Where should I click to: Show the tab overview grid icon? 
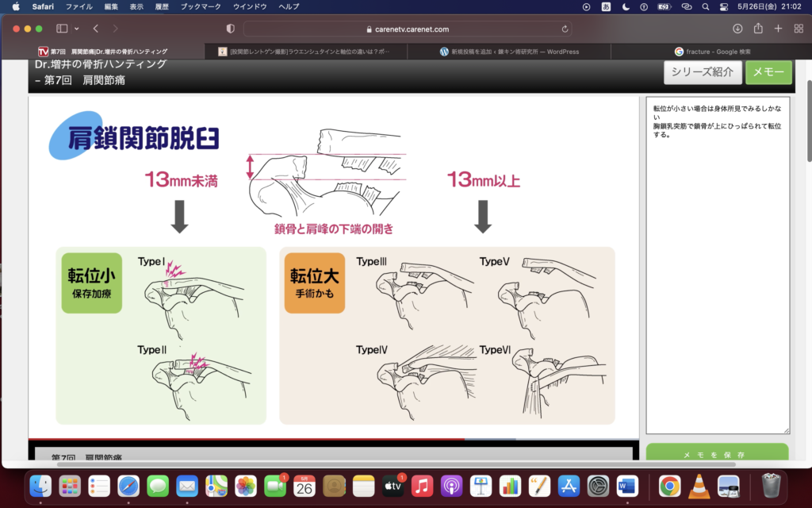tap(798, 29)
